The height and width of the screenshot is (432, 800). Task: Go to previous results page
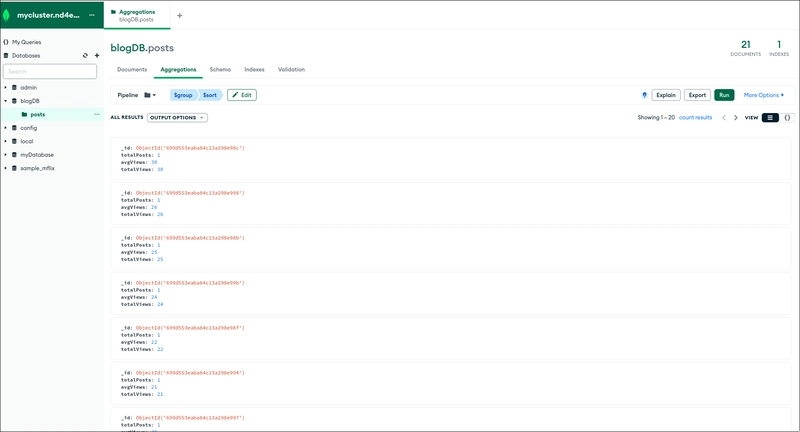pyautogui.click(x=724, y=118)
